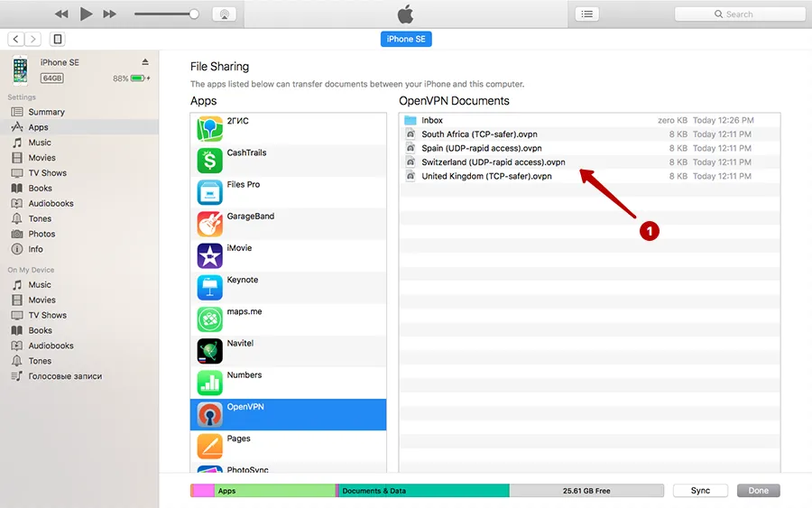Click the fast-forward playback button
This screenshot has width=812, height=508.
pyautogui.click(x=109, y=14)
